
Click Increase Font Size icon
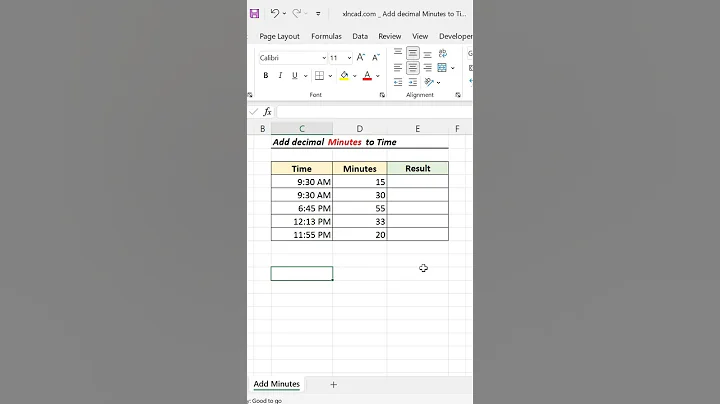coord(360,57)
